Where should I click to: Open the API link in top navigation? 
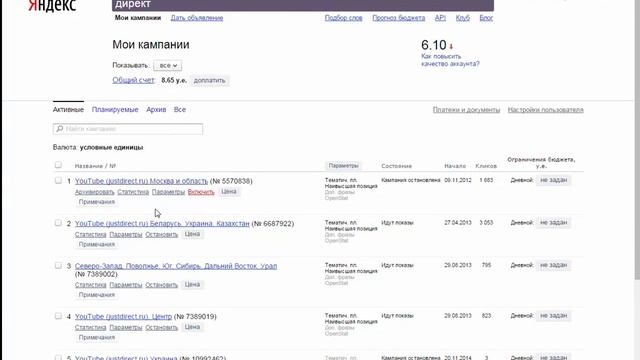coord(440,18)
